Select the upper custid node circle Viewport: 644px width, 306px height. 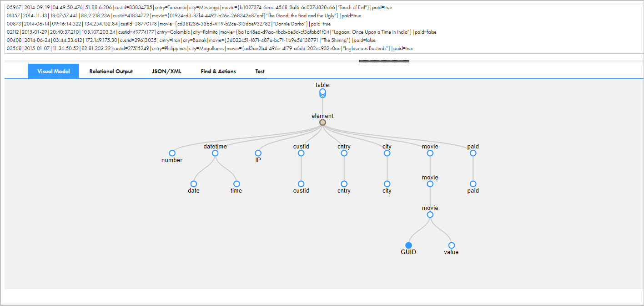tap(301, 153)
